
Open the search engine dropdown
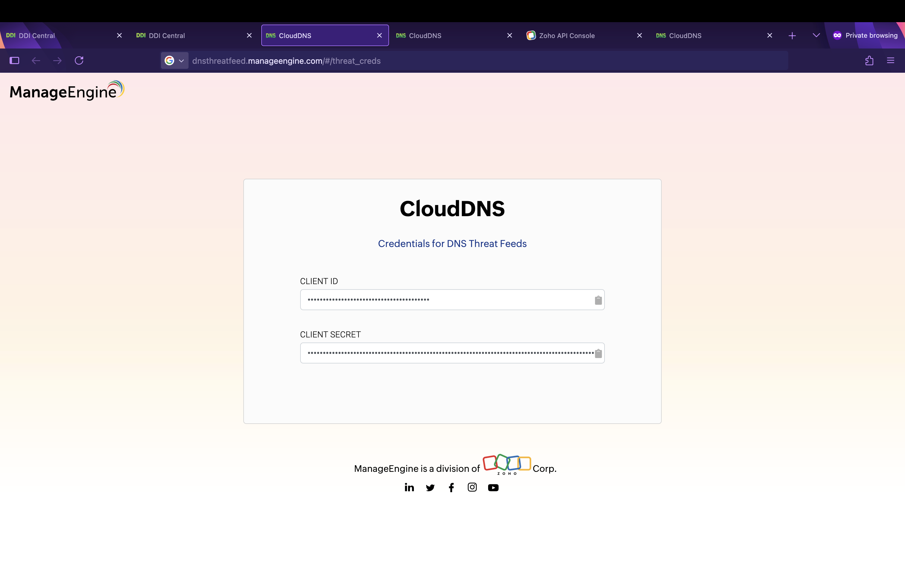tap(174, 60)
